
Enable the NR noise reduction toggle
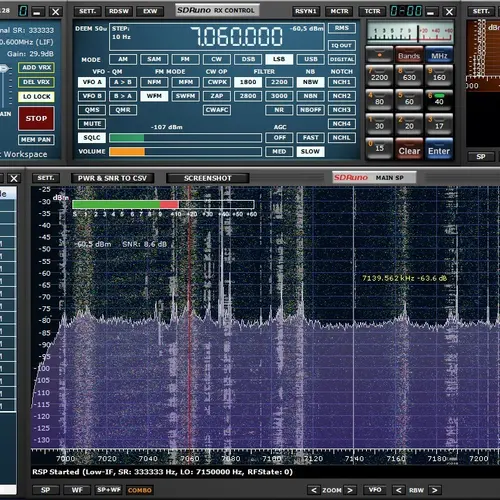pyautogui.click(x=279, y=110)
